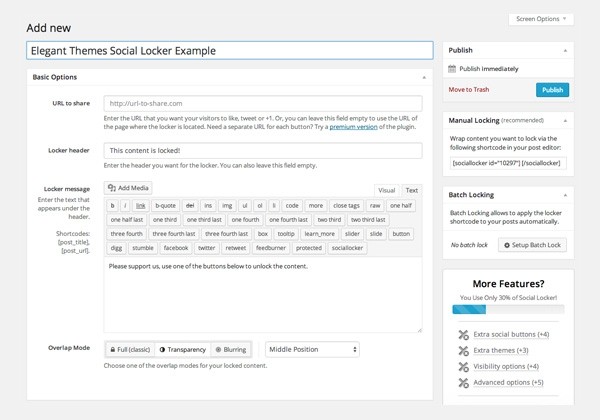The height and width of the screenshot is (420, 600).
Task: Open Advanced options (+5) link
Action: click(x=508, y=383)
